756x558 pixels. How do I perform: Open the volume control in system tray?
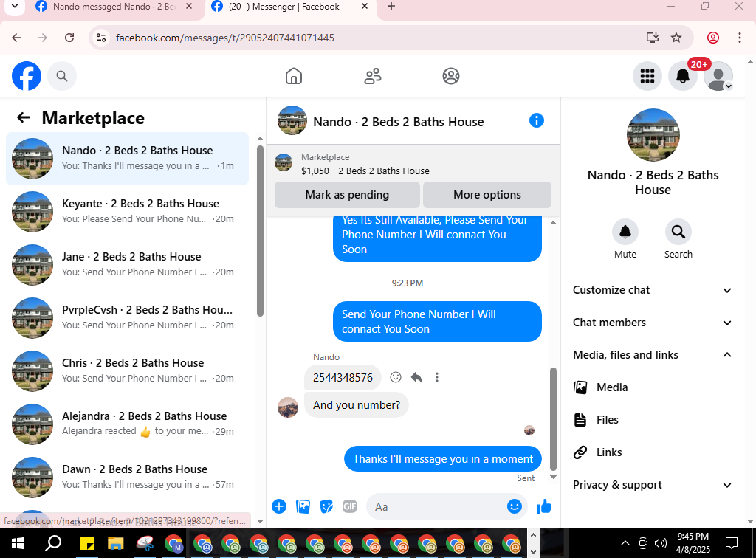click(660, 543)
